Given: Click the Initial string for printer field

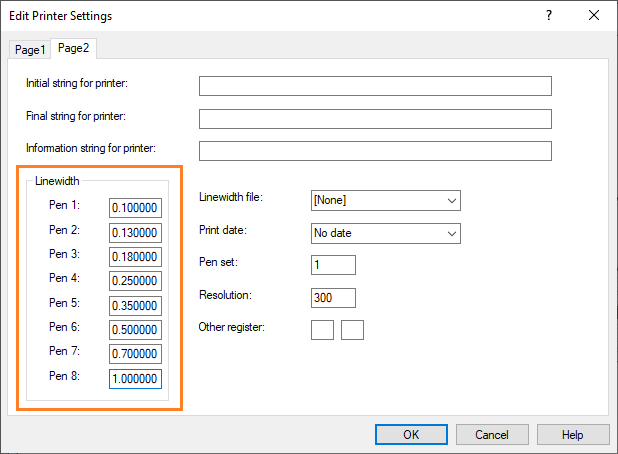Looking at the screenshot, I should click(375, 85).
